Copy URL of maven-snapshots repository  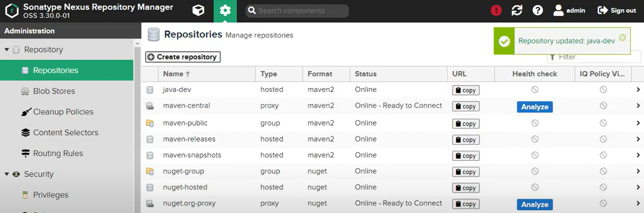[x=466, y=156]
